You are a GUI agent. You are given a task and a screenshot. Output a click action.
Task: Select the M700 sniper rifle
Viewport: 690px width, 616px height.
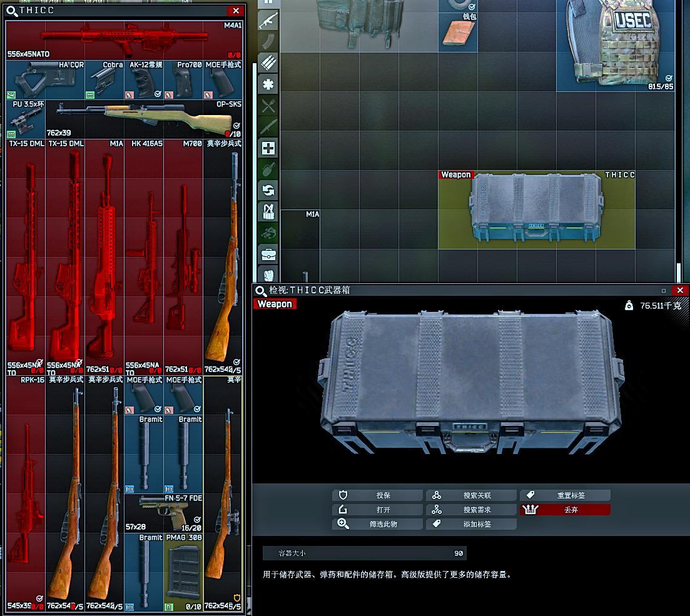click(183, 257)
